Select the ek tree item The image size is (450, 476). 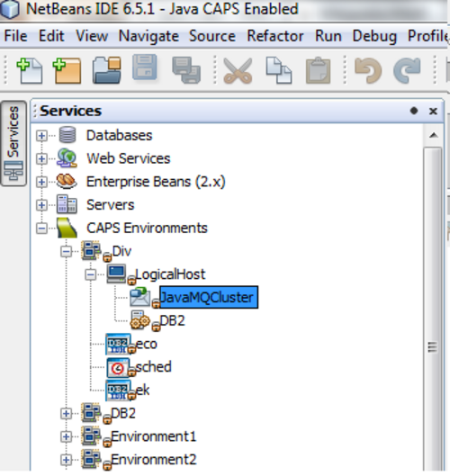tap(142, 390)
